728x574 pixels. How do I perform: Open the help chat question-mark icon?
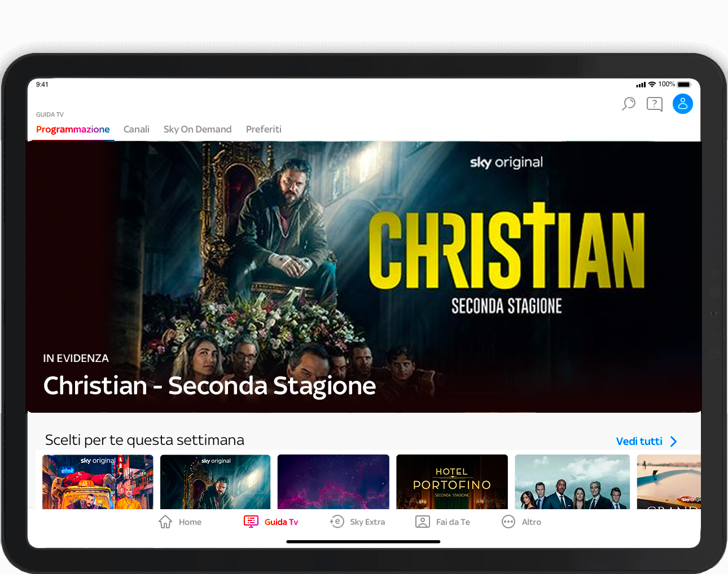[x=655, y=104]
